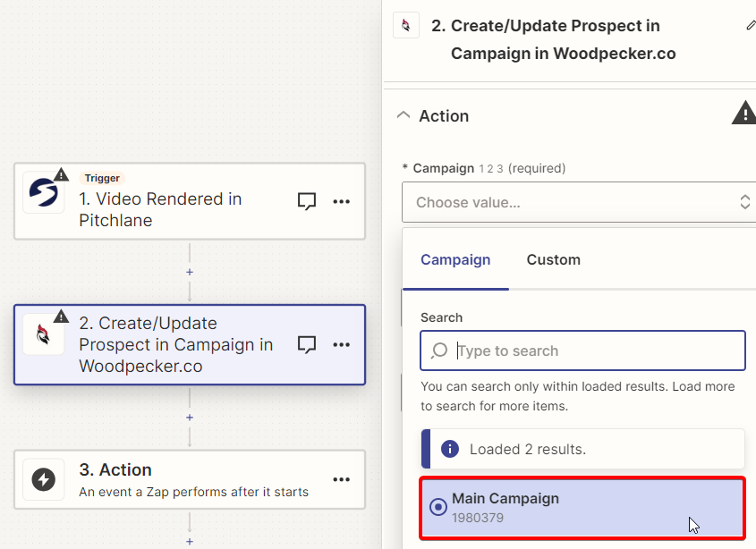Select the Trigger step card
The image size is (756, 549).
(x=190, y=201)
